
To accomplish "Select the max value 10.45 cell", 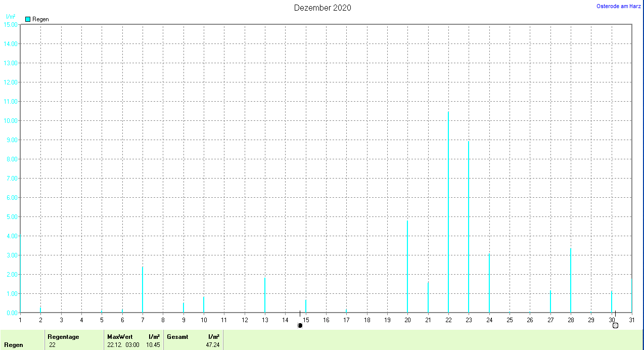I will 153,345.
